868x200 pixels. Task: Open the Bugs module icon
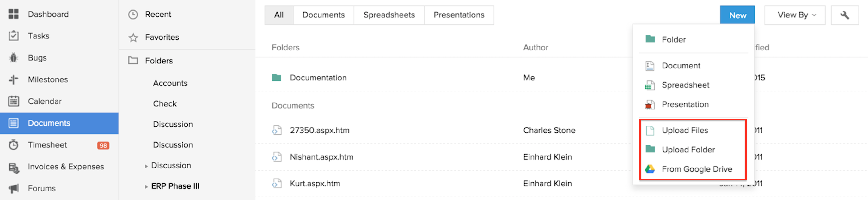[14, 58]
